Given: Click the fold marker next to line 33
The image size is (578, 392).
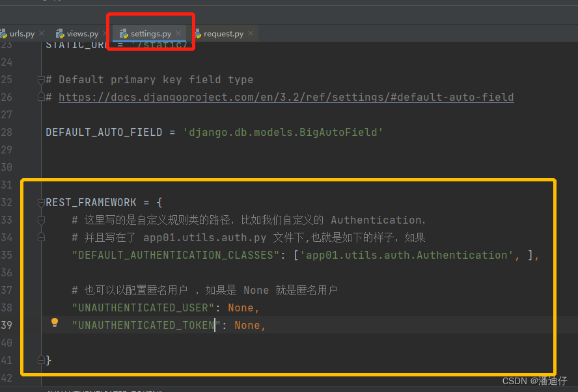Looking at the screenshot, I should [x=40, y=220].
